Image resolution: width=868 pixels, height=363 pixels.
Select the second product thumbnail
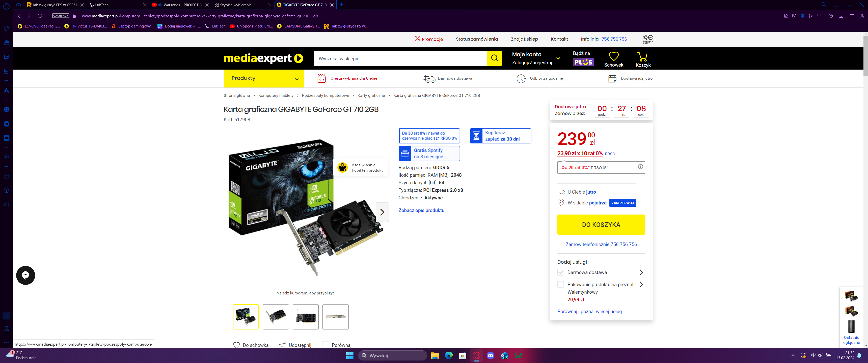275,317
